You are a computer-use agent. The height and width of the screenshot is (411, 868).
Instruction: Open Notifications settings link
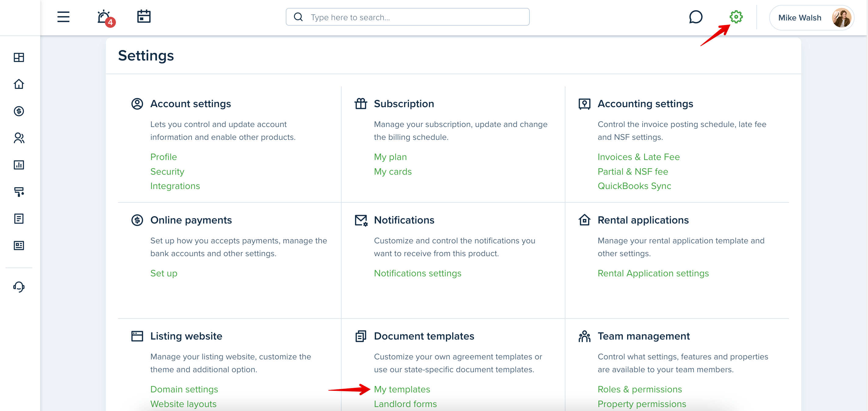pyautogui.click(x=418, y=273)
